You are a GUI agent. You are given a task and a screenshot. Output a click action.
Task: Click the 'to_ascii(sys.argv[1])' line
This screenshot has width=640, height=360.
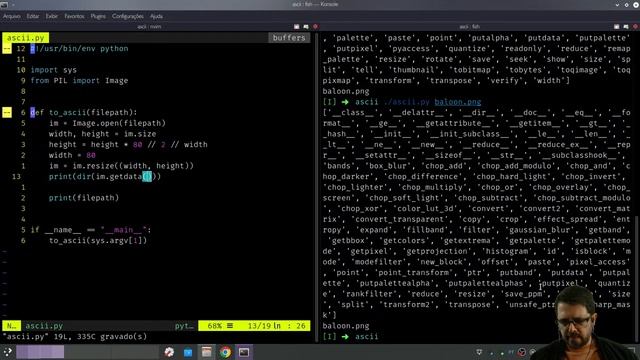(98, 240)
